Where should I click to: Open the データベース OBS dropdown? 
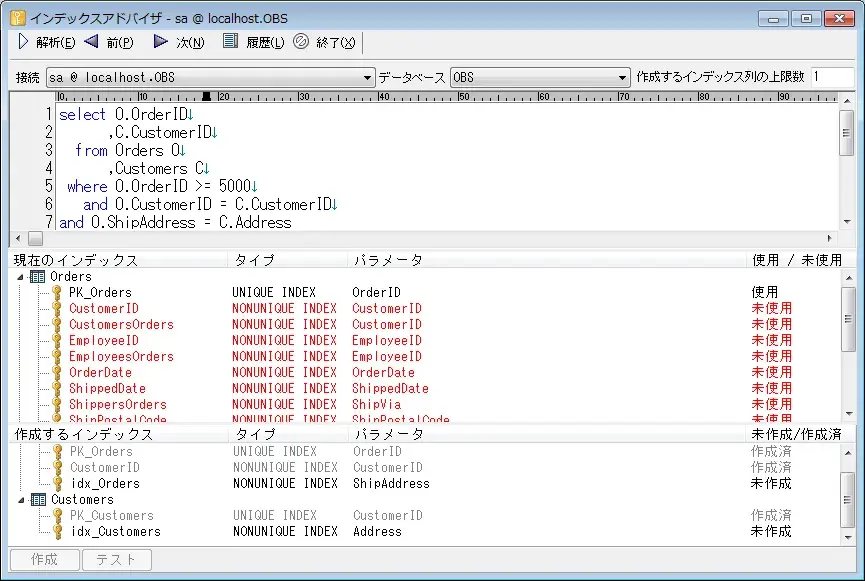[622, 78]
